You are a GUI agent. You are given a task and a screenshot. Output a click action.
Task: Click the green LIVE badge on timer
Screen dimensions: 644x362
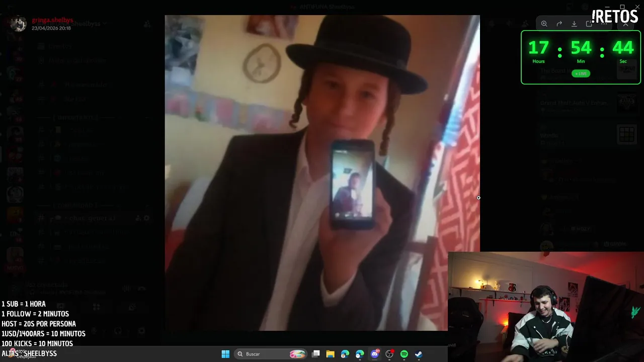coord(581,73)
